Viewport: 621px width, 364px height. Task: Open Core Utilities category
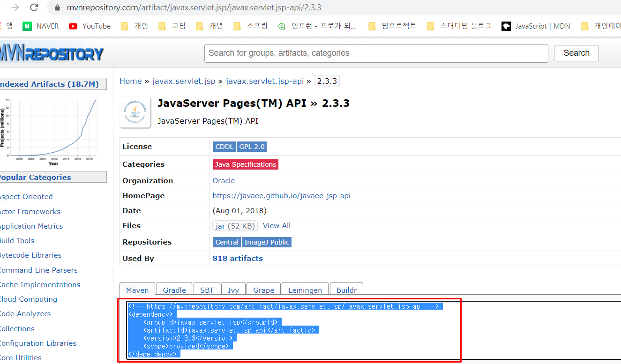point(20,358)
